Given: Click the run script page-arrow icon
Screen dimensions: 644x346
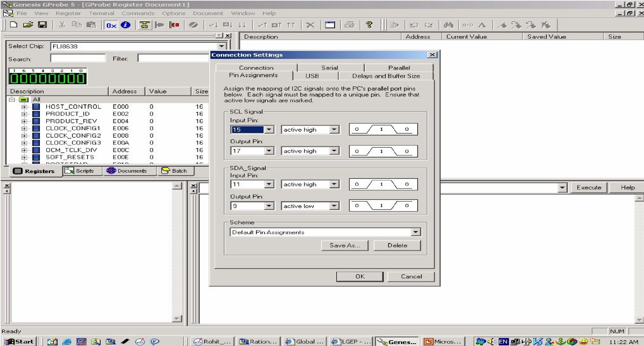Looking at the screenshot, I should 394,25.
